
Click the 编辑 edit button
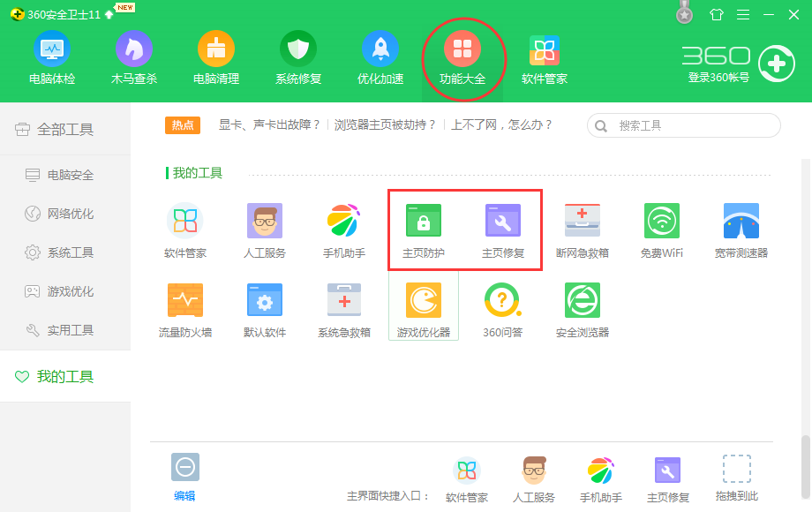(x=184, y=474)
